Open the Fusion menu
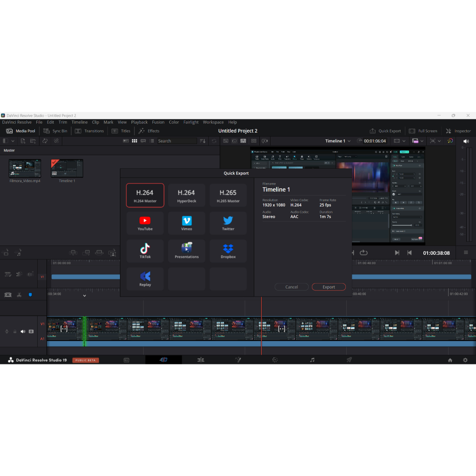Screen dimensions: 476x476 click(x=158, y=122)
